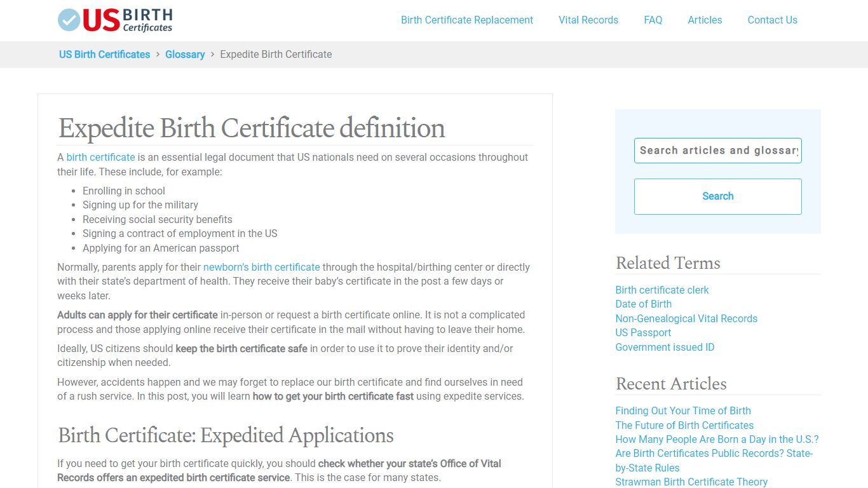Screen dimensions: 868x488
Task: Open the Articles nav link
Action: click(x=705, y=20)
